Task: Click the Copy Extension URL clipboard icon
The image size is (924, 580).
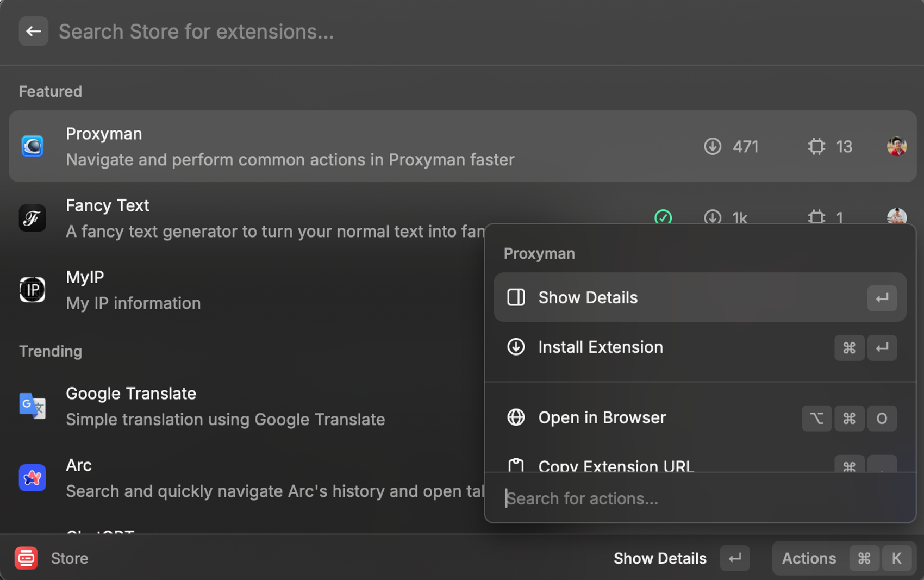Action: (516, 465)
